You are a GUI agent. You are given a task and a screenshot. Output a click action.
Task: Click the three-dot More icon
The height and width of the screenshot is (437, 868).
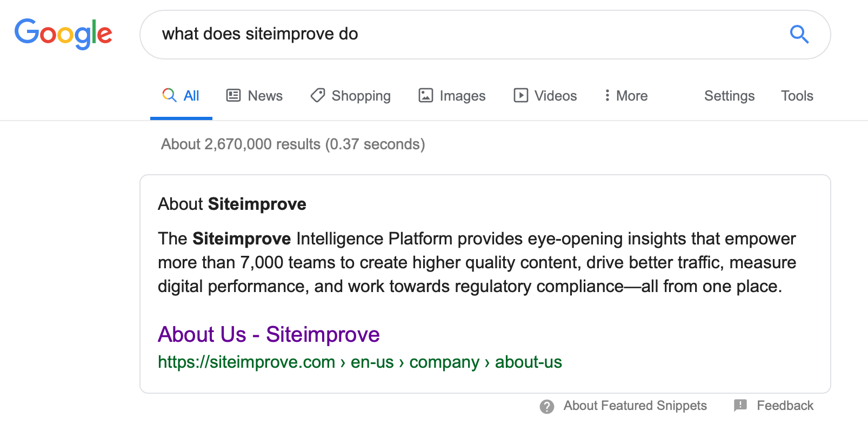coord(607,96)
